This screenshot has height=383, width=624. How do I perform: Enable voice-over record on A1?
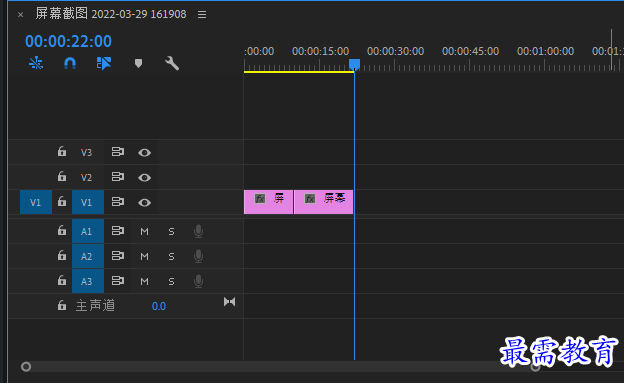coord(198,231)
